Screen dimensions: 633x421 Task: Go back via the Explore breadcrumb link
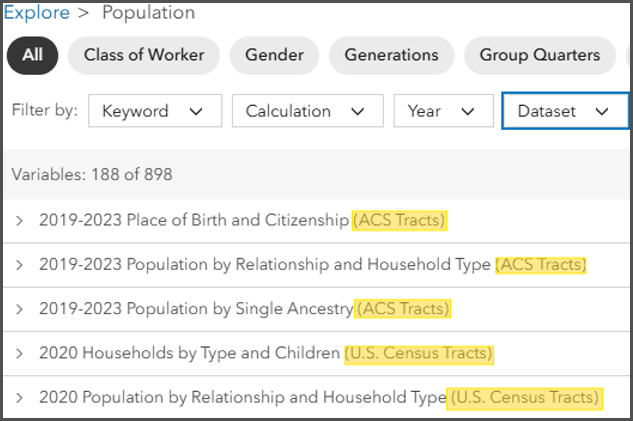37,13
